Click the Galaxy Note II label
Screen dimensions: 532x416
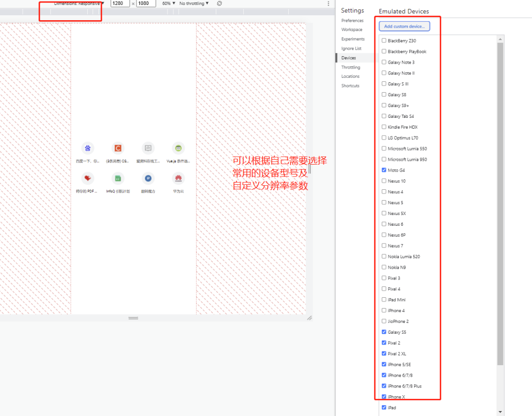point(401,73)
